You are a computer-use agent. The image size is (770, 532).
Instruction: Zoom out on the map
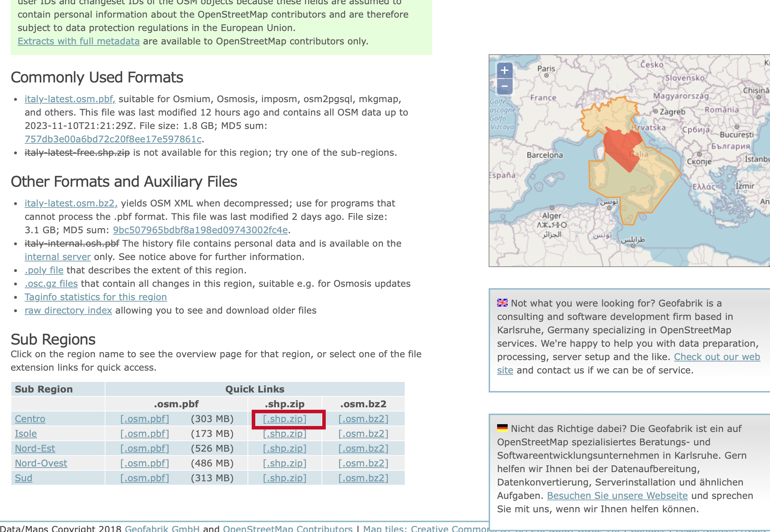coord(505,86)
